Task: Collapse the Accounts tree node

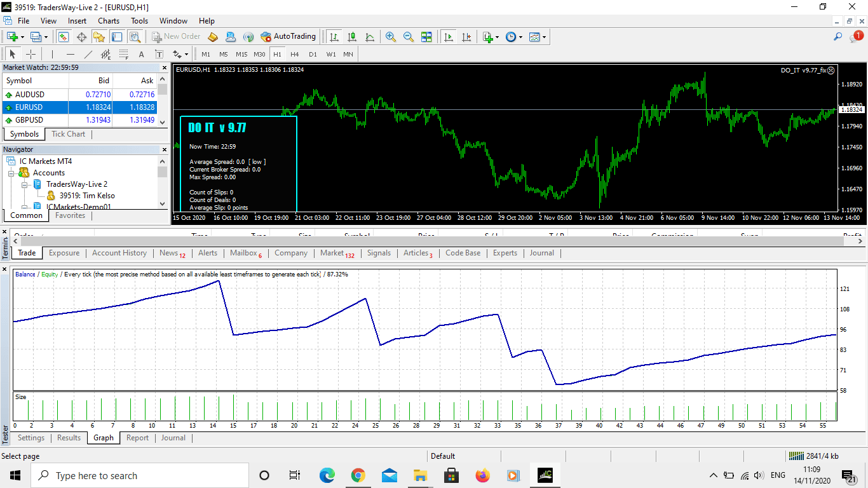Action: (11, 173)
